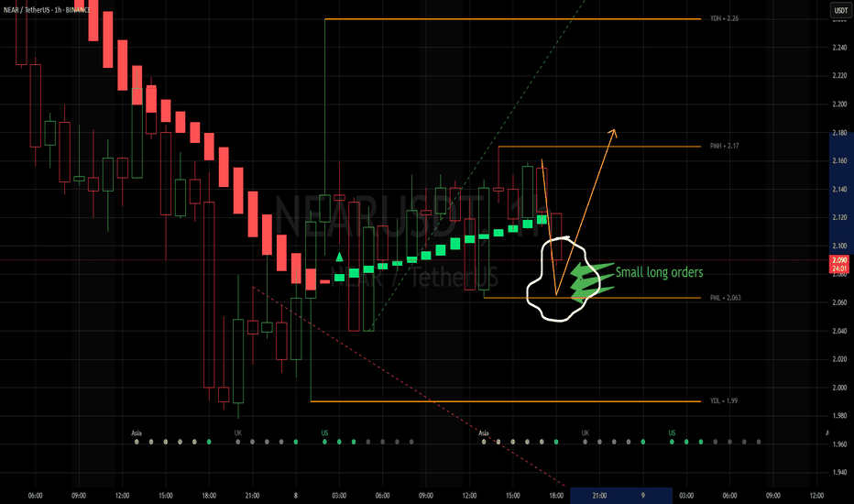Click the 2.000 price axis label
854x504 pixels.
839,388
